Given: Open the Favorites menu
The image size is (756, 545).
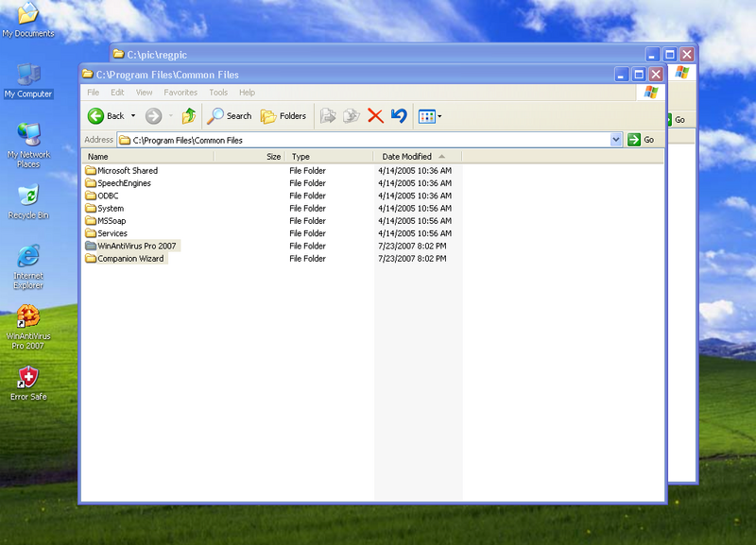Looking at the screenshot, I should (180, 93).
